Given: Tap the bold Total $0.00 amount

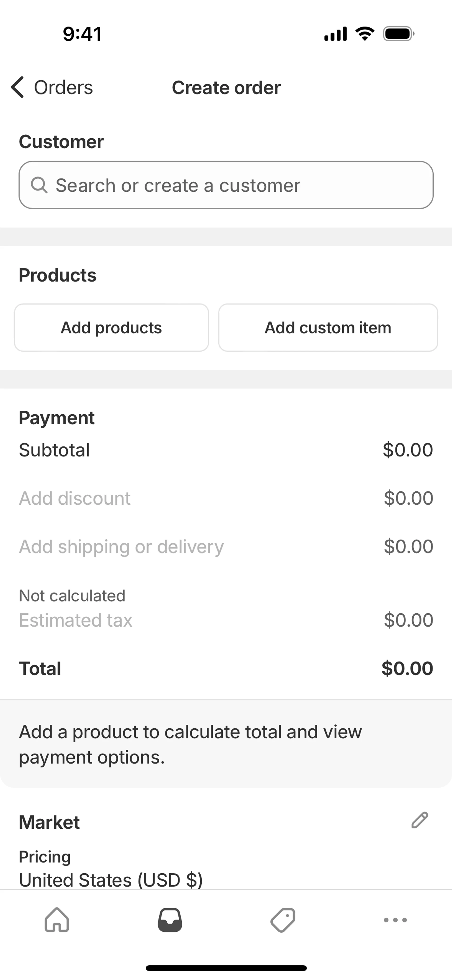Looking at the screenshot, I should pyautogui.click(x=407, y=668).
